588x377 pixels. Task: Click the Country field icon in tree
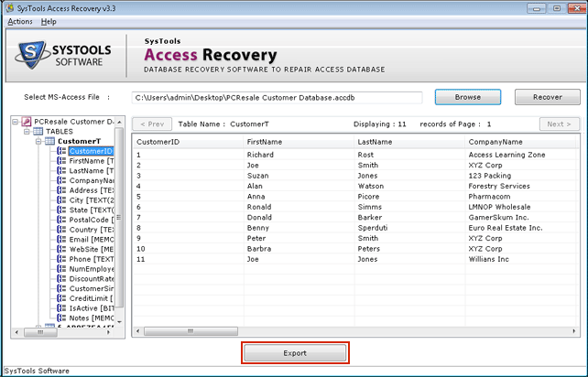pyautogui.click(x=61, y=230)
